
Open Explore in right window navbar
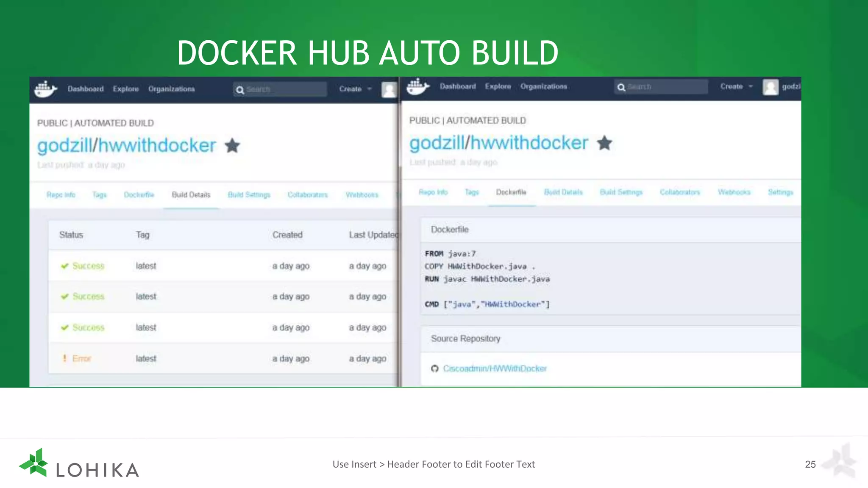498,86
